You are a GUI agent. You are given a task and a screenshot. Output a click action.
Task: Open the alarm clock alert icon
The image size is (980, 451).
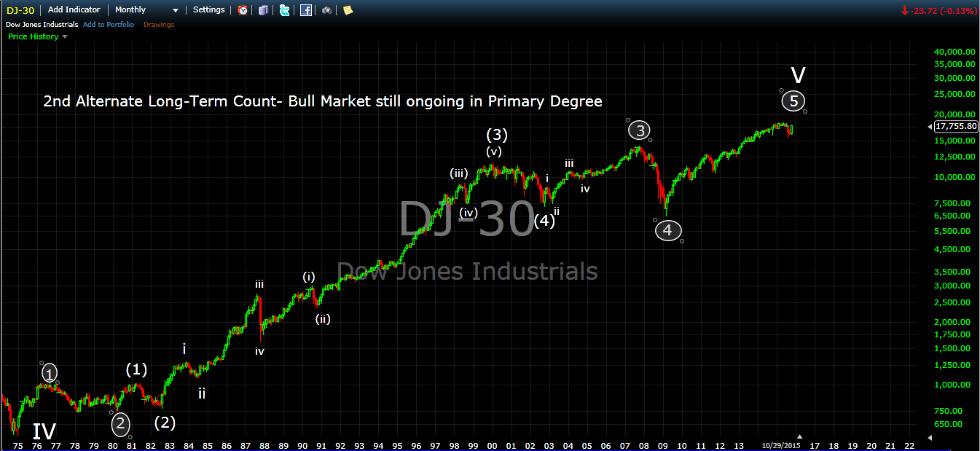(243, 10)
